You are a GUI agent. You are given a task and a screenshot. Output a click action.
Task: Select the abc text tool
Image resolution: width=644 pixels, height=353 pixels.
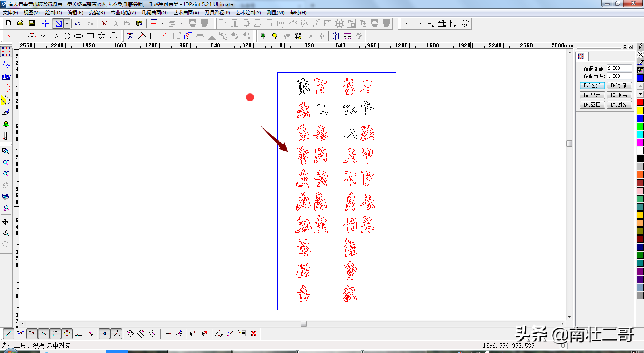(x=6, y=76)
